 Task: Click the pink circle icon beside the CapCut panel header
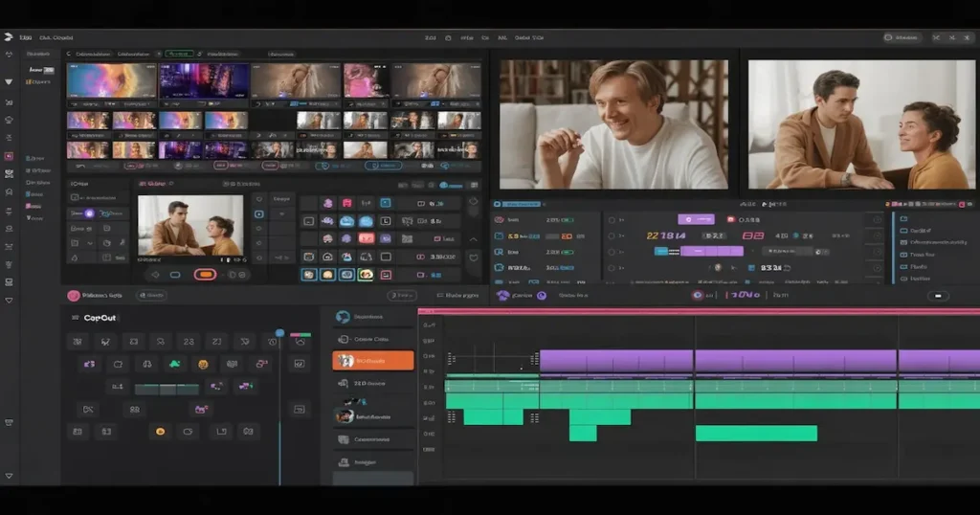tap(72, 296)
